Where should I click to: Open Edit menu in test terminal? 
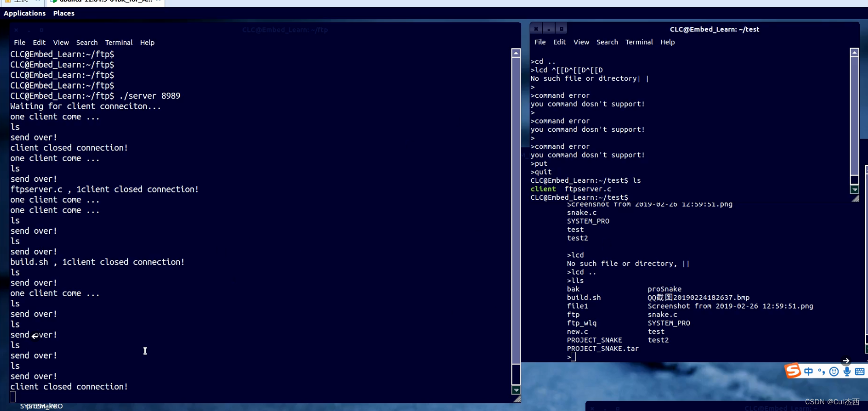(x=559, y=42)
